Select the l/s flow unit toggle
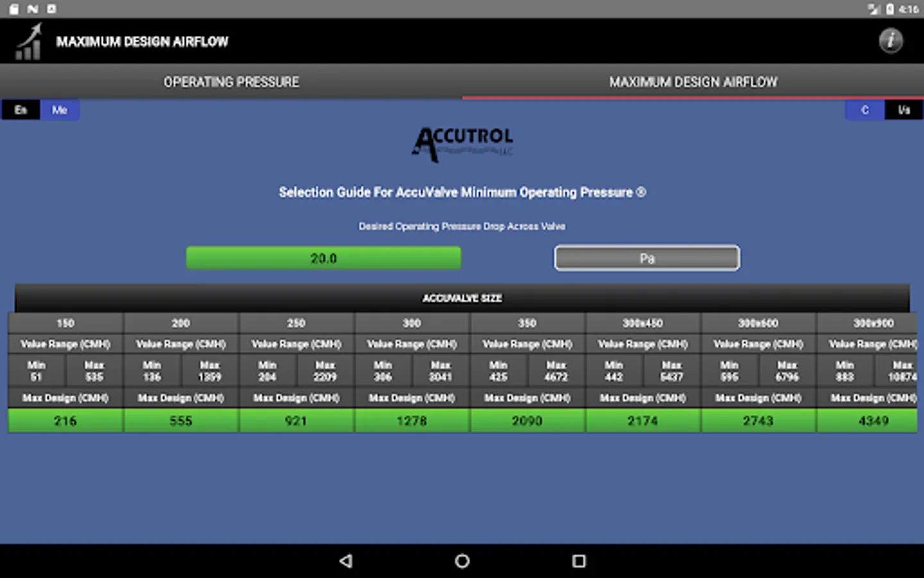This screenshot has width=924, height=578. tap(903, 110)
